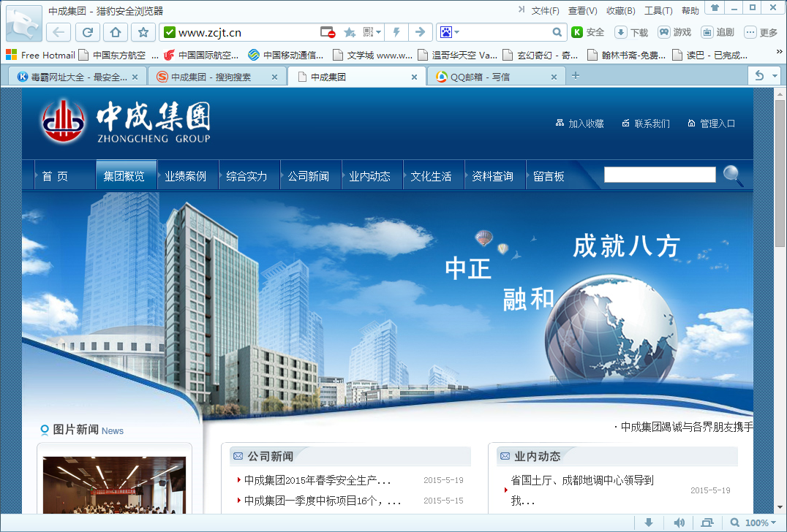Open the QR code icon in address bar
Viewport: 787px width, 532px height.
(369, 32)
